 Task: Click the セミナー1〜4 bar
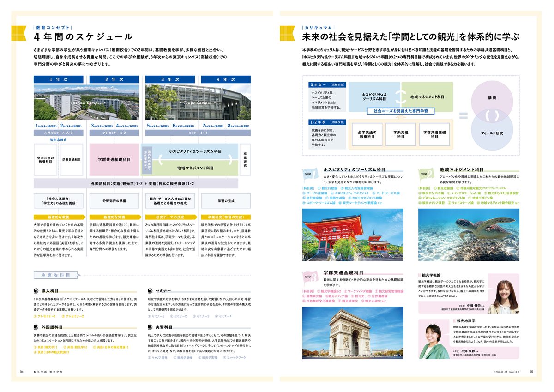(x=198, y=133)
